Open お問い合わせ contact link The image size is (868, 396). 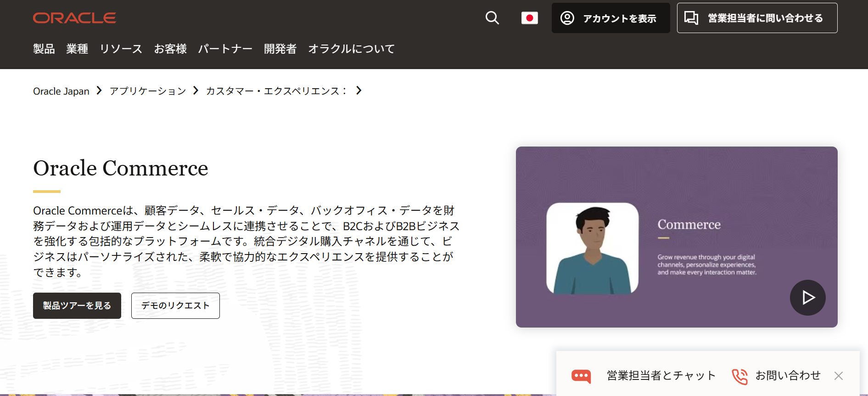[x=788, y=376]
